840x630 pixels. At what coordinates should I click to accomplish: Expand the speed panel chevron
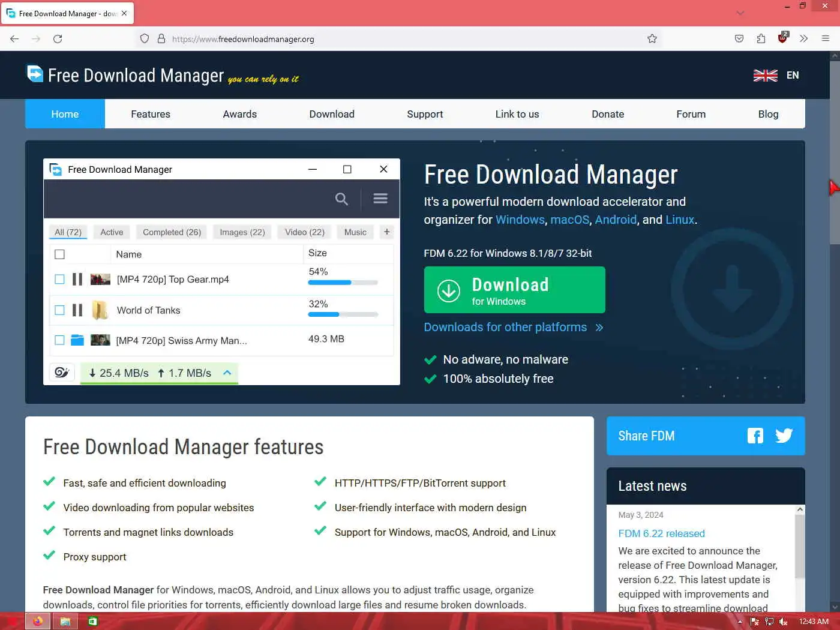coord(227,373)
